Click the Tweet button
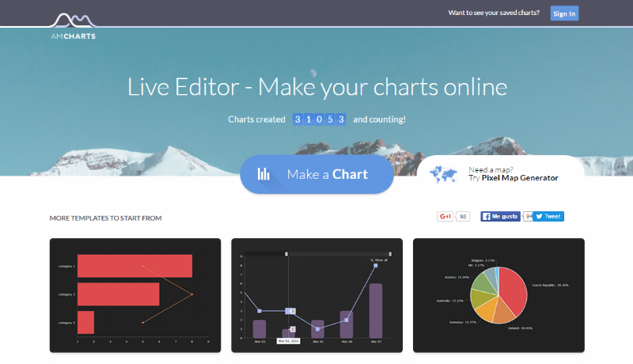 pos(548,216)
